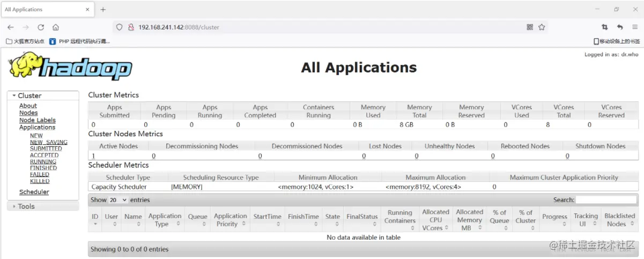
Task: Open the PHP bookmark in bookmarks bar
Action: pos(79,41)
